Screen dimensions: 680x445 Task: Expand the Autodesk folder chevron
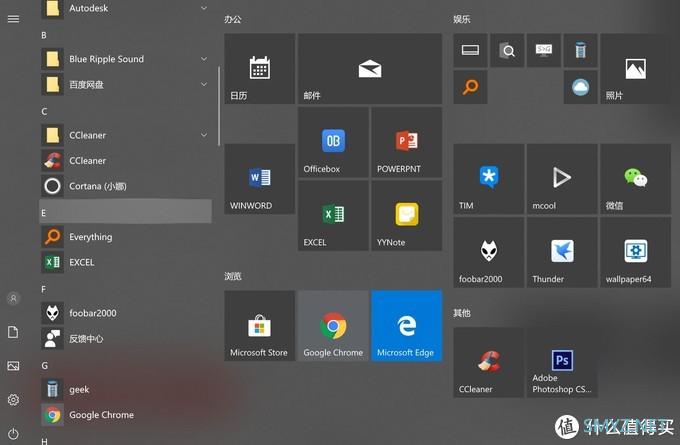tap(204, 8)
